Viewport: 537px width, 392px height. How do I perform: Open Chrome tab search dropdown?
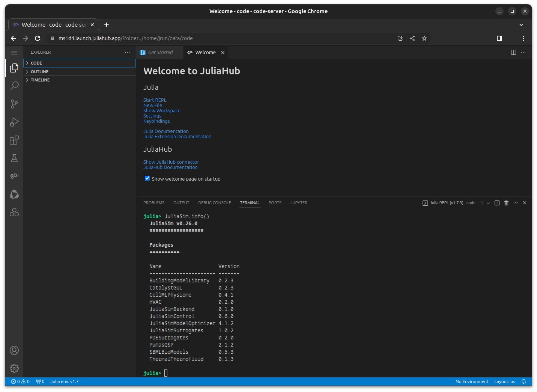pos(521,25)
